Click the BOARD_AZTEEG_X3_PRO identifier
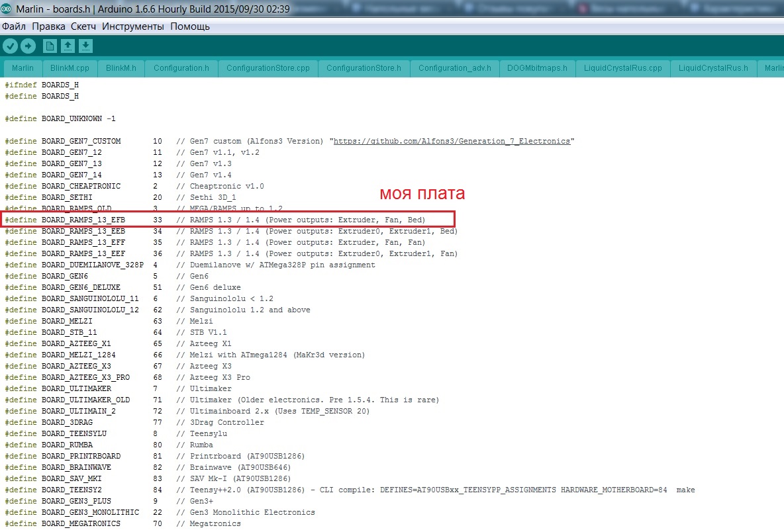 point(85,377)
